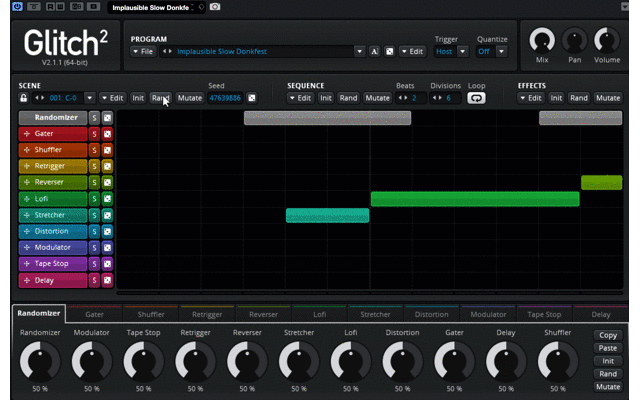
Task: Randomize the seed with the dice icon
Action: (x=252, y=98)
